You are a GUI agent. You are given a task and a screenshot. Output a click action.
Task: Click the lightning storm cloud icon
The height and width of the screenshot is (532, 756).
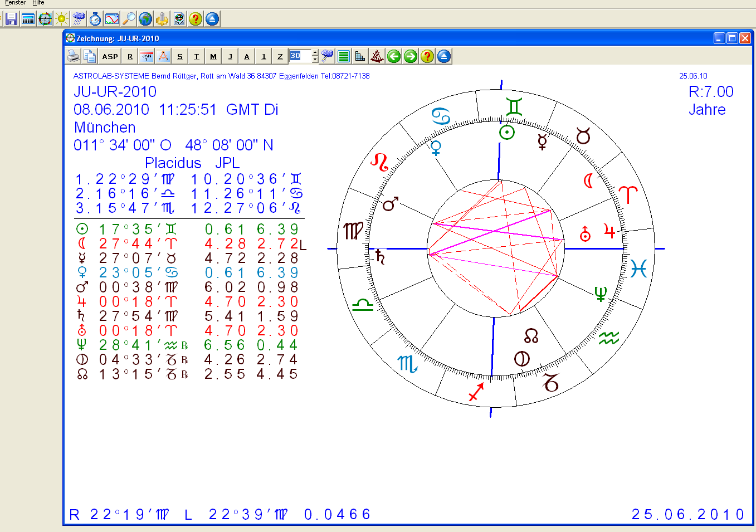pos(327,56)
